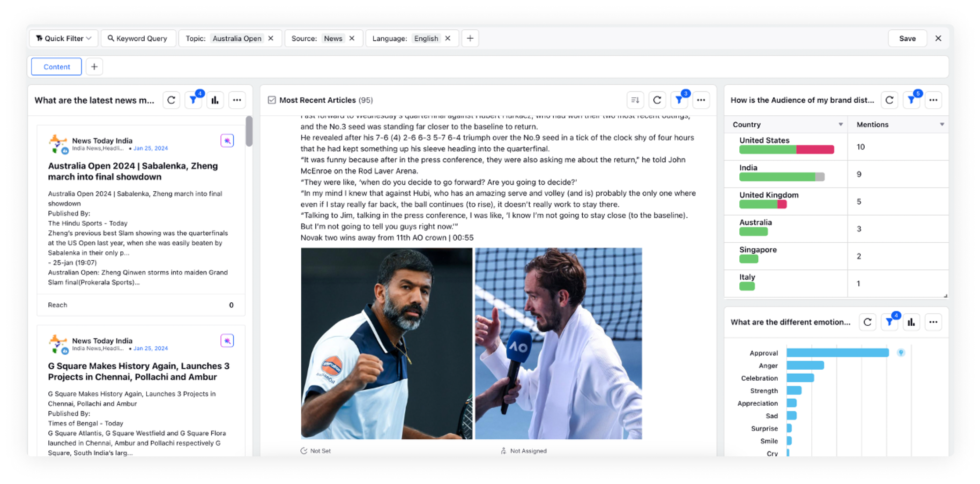This screenshot has width=980, height=484.
Task: Open the filter icon with badge 4 on news widget
Action: (193, 100)
